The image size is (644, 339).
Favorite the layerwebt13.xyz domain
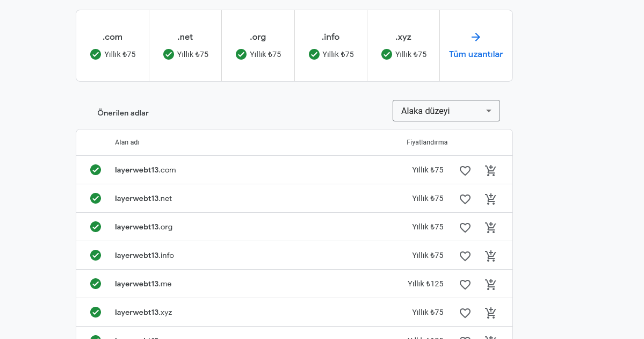coord(465,313)
